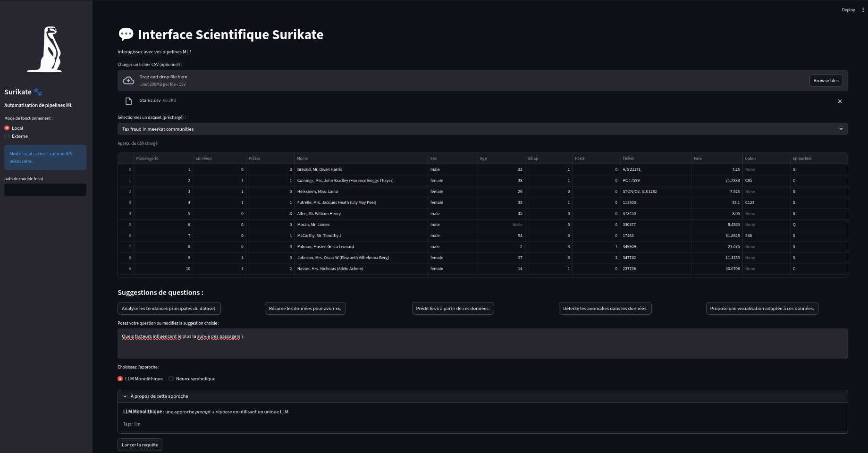
Task: Sort by the Embarked column header
Action: click(x=819, y=159)
